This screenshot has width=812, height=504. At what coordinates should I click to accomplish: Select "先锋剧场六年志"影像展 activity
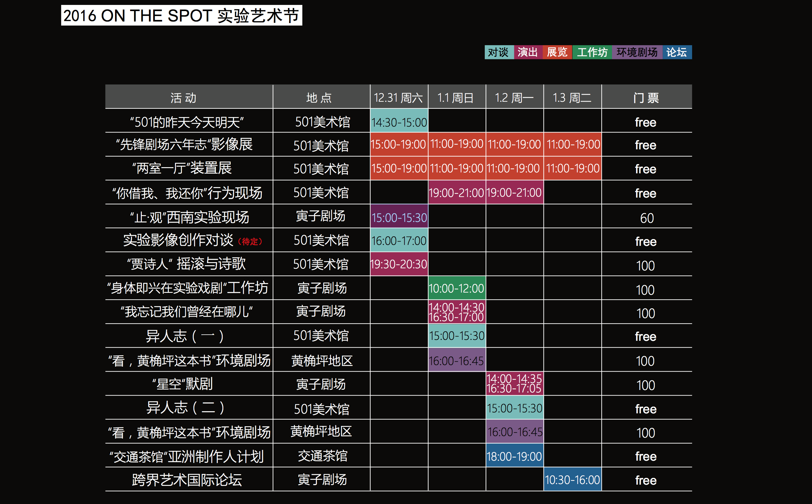pos(185,144)
